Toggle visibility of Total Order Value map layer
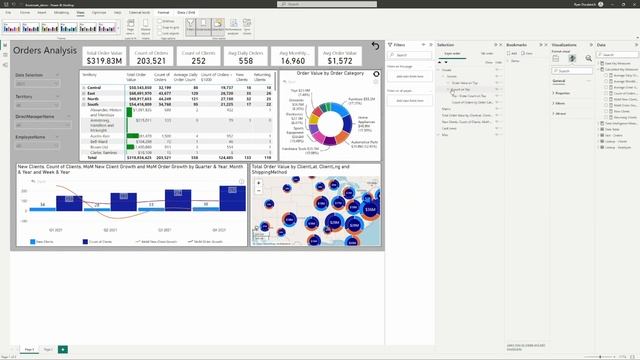Viewport: 640px width, 360px height. point(497,116)
